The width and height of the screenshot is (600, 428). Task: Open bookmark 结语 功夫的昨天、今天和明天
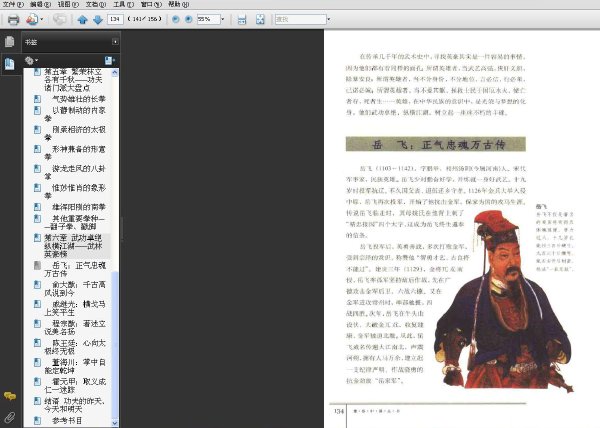[75, 405]
